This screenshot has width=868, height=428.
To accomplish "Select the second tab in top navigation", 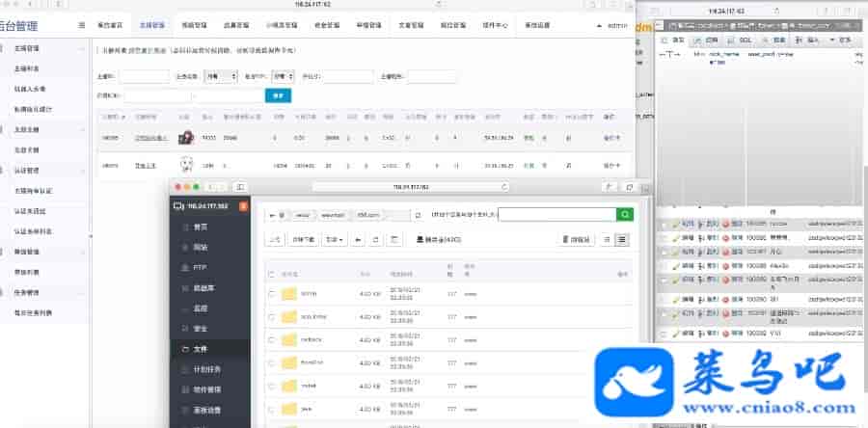I will click(x=151, y=24).
